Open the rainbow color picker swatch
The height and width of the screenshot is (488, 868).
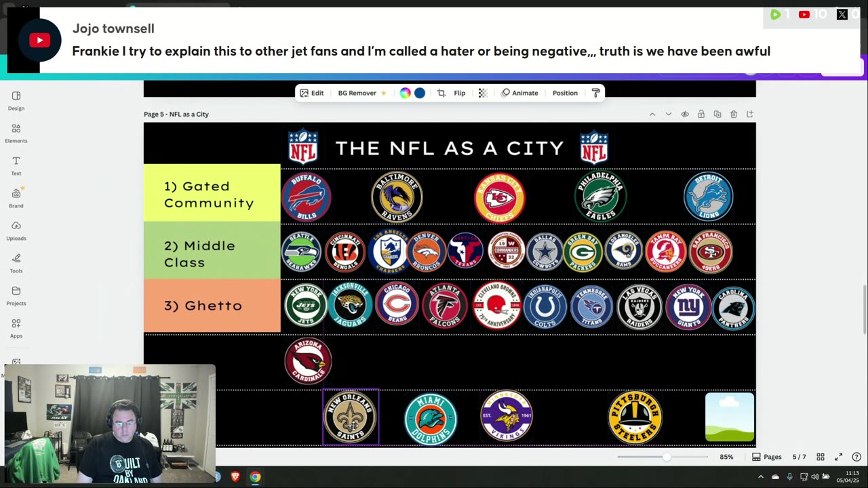pyautogui.click(x=405, y=93)
